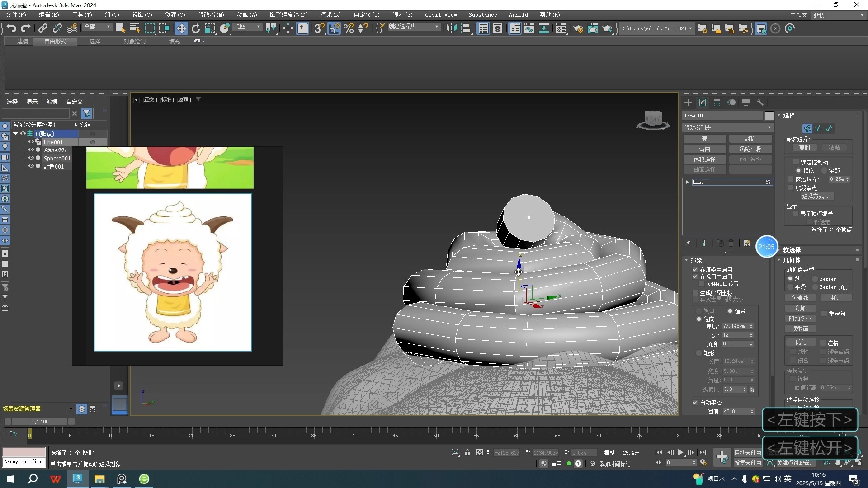Switch to the Create command panel
The width and height of the screenshot is (868, 488).
pyautogui.click(x=688, y=103)
